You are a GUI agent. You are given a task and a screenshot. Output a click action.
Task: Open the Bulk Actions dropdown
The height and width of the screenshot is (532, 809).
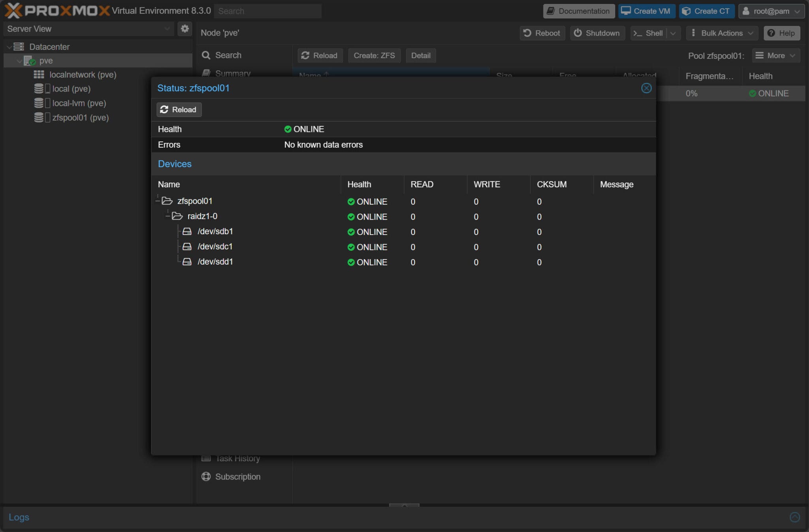tap(721, 33)
